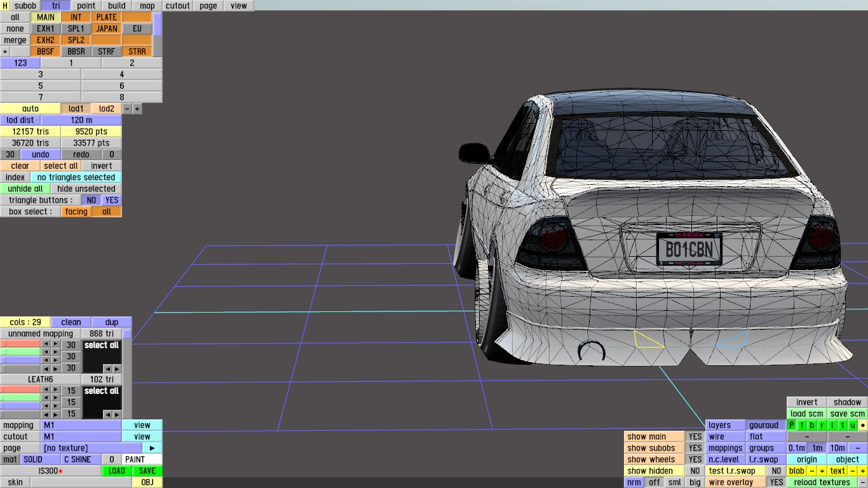The image size is (868, 488).
Task: Open the cutout M1 selector field
Action: [81, 437]
